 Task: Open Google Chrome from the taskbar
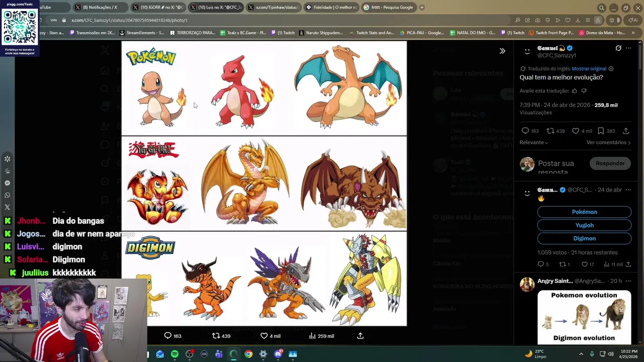pos(249,354)
